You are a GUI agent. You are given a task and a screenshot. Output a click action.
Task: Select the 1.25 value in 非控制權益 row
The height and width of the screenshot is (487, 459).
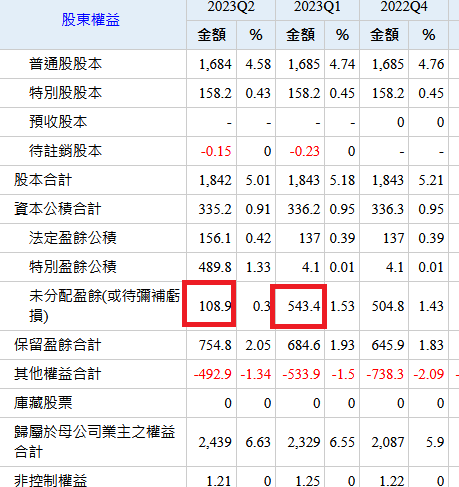coord(308,481)
